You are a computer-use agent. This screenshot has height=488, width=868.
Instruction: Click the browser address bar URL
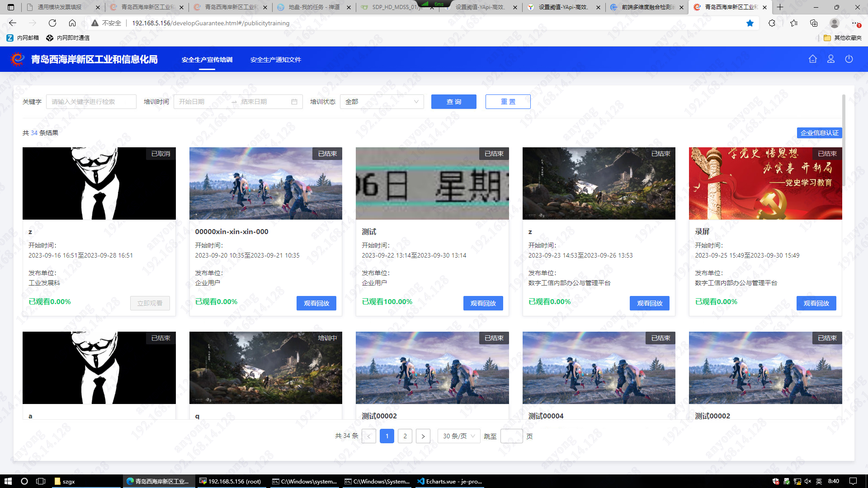click(211, 23)
